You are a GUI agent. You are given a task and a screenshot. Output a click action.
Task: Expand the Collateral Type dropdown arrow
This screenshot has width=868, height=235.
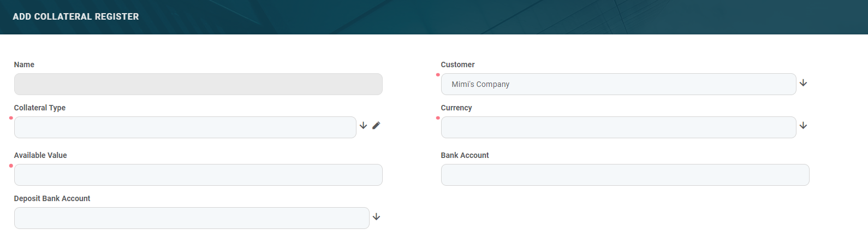pos(363,126)
